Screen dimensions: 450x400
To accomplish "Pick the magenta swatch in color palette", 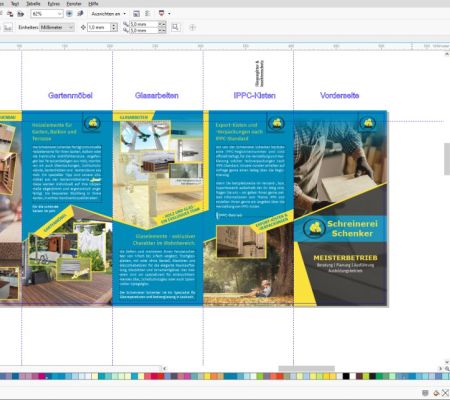I will pyautogui.click(x=42, y=376).
